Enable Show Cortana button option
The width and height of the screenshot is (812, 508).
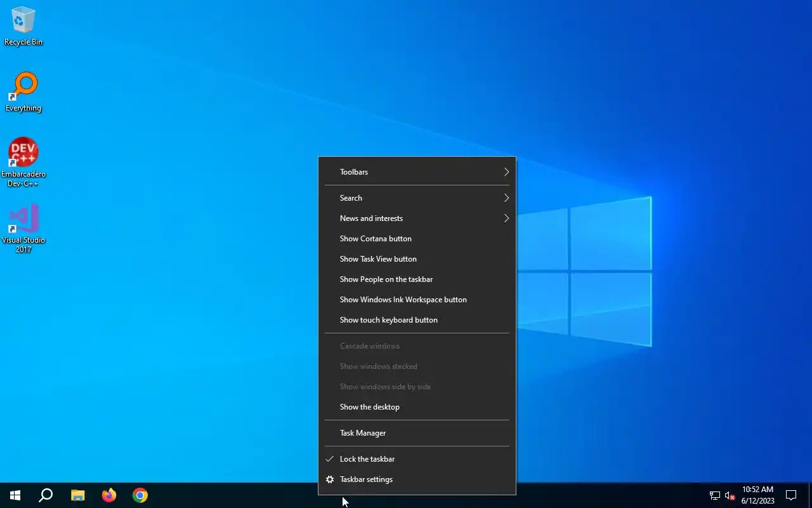[417, 239]
